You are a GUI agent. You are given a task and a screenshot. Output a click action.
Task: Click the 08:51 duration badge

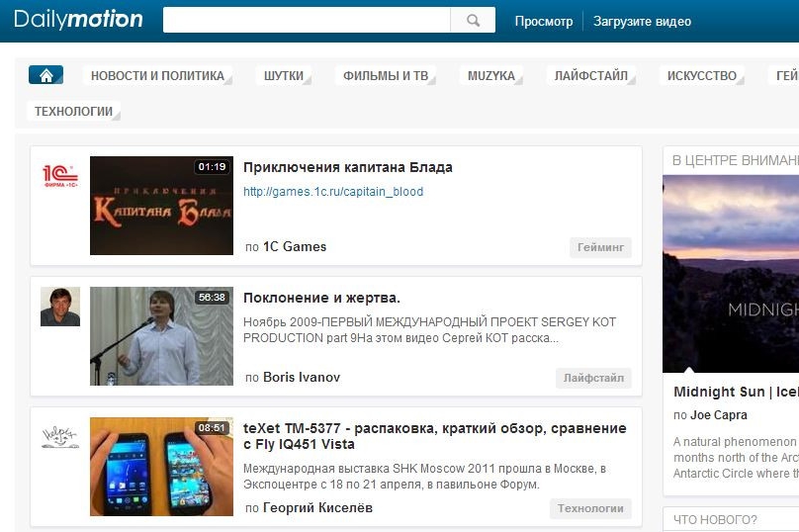tap(212, 427)
